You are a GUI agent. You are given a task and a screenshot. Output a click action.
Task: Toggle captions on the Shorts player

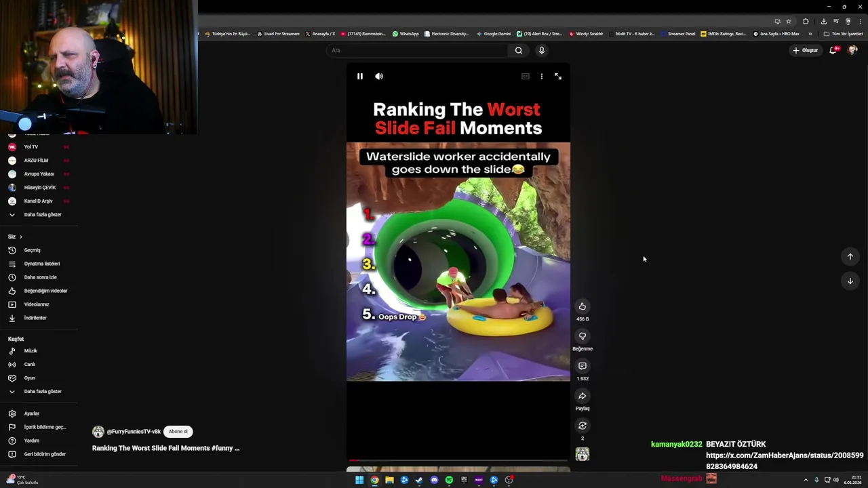click(x=525, y=77)
